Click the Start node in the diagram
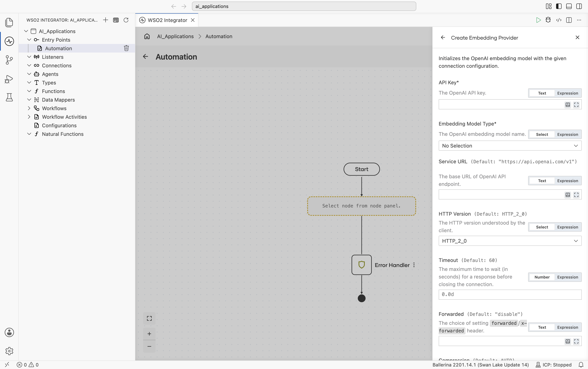 [x=361, y=169]
